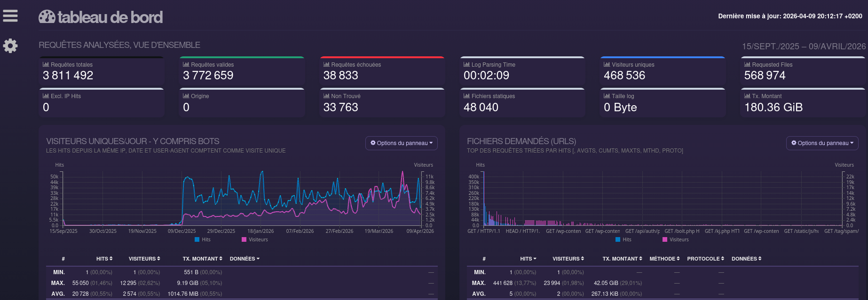This screenshot has width=868, height=300.
Task: Sort files table by MÉTHODE column
Action: pos(664,259)
